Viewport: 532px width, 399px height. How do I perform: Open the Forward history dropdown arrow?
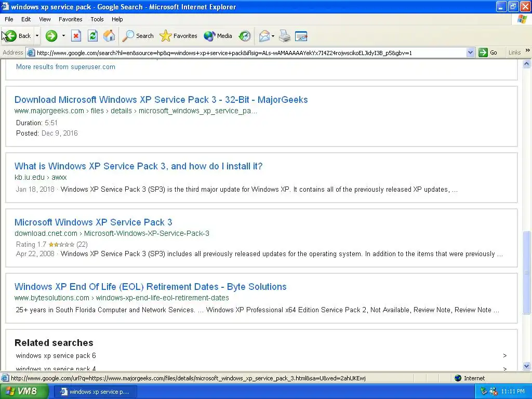coord(63,36)
